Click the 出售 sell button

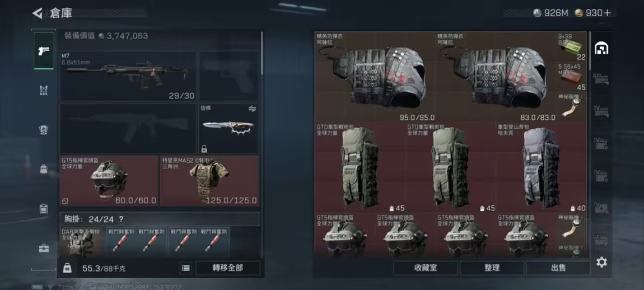tap(558, 268)
